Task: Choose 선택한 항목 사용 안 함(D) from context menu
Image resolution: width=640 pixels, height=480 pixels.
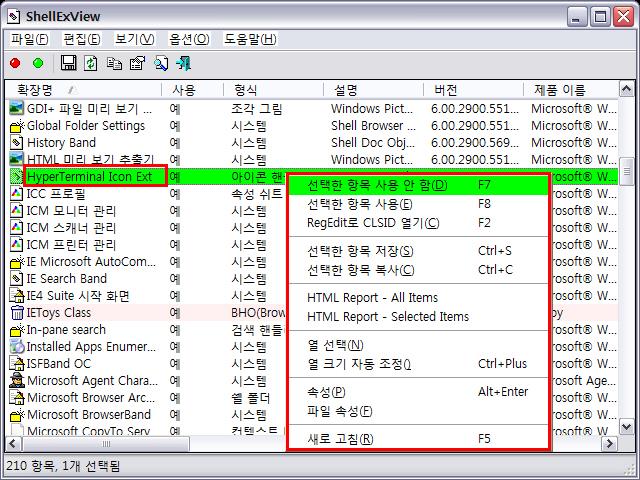Action: click(418, 185)
